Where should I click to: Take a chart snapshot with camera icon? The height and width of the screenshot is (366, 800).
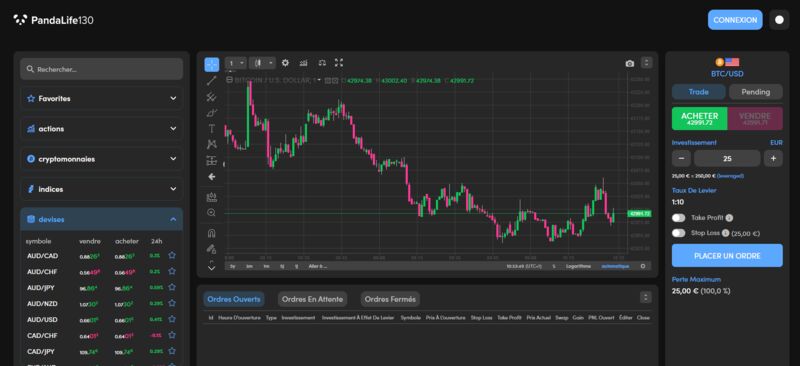[630, 63]
